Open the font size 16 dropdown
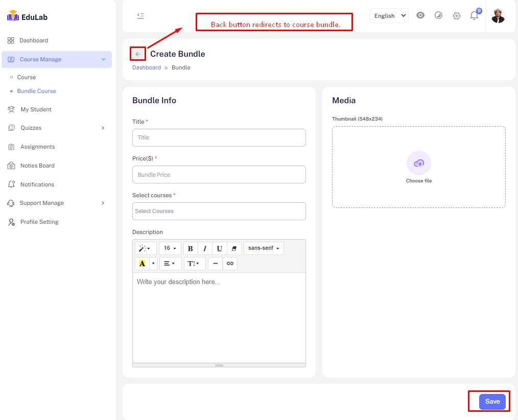This screenshot has width=518, height=420. point(170,248)
